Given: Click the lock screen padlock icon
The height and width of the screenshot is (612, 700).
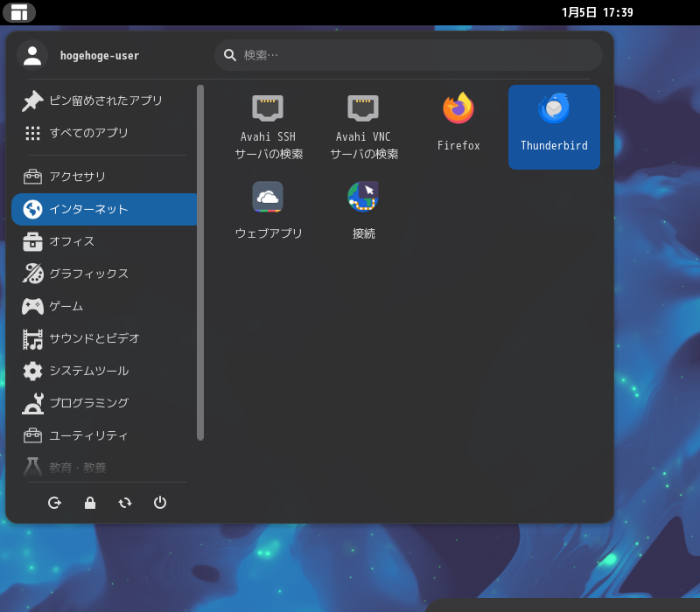Looking at the screenshot, I should 90,503.
